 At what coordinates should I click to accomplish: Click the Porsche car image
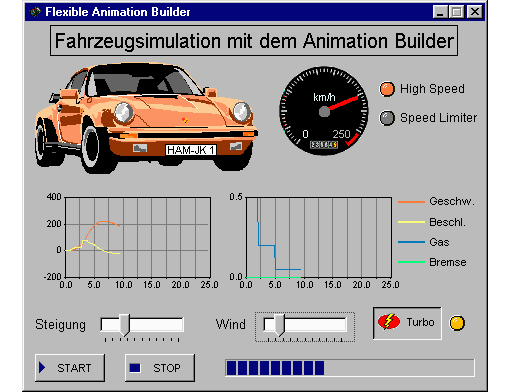point(146,118)
